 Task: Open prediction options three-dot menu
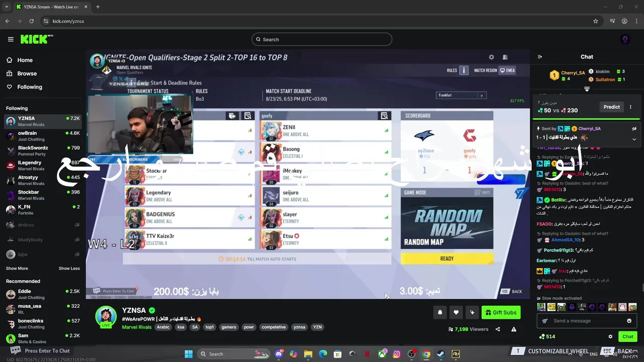click(630, 107)
